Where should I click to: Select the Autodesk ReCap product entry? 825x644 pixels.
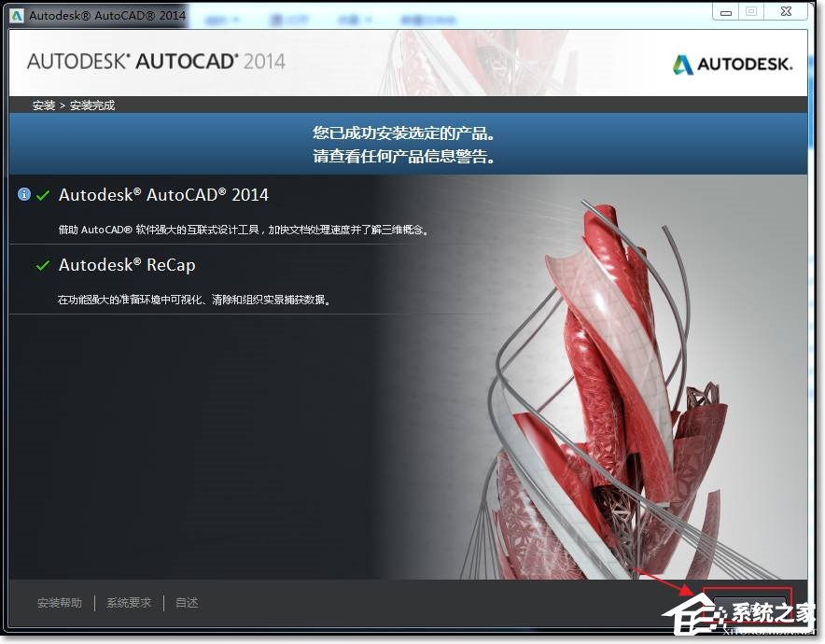[x=127, y=265]
